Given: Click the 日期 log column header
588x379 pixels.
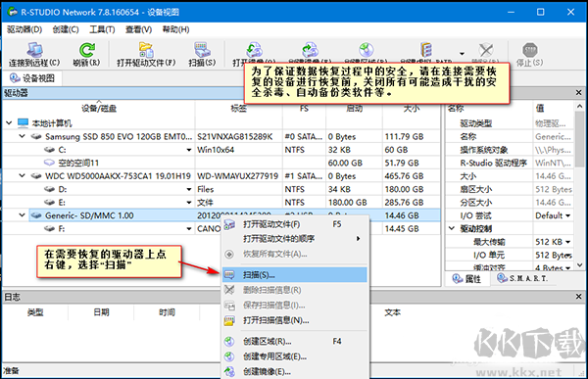Looking at the screenshot, I should (x=101, y=312).
